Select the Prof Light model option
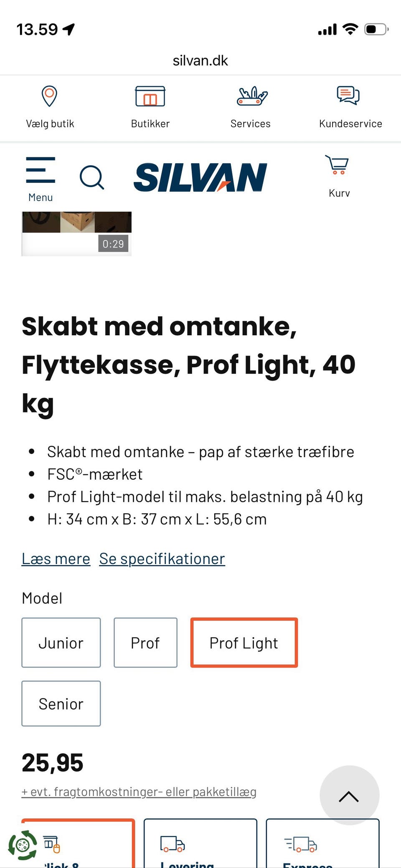 pyautogui.click(x=244, y=643)
